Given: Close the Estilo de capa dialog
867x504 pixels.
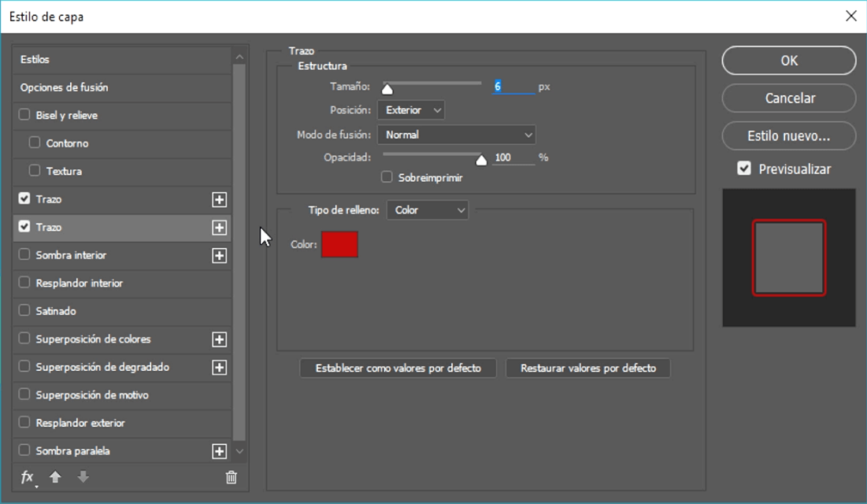Looking at the screenshot, I should (x=851, y=16).
